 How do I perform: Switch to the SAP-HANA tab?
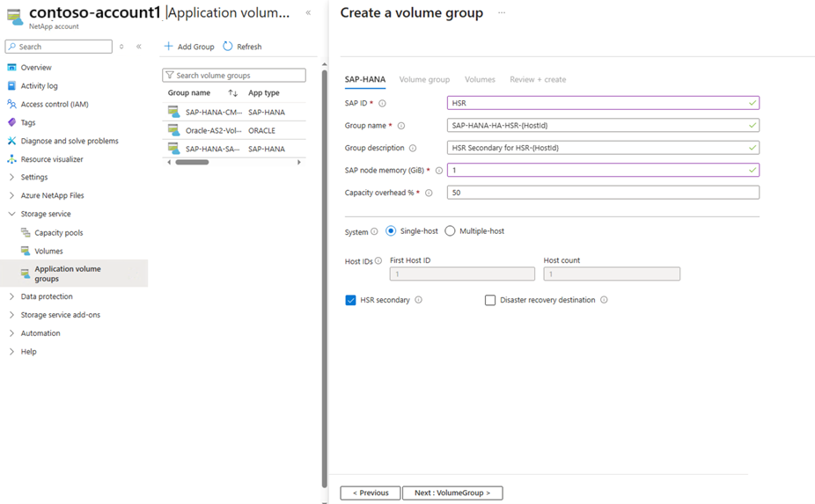pyautogui.click(x=365, y=79)
